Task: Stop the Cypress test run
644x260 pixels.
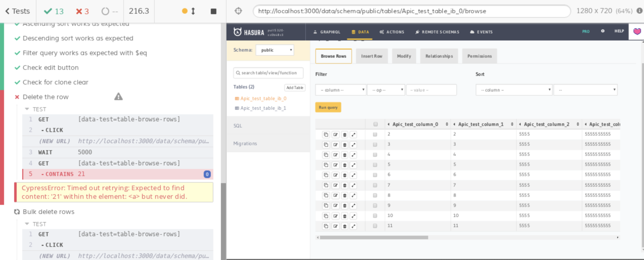Action: 213,11
